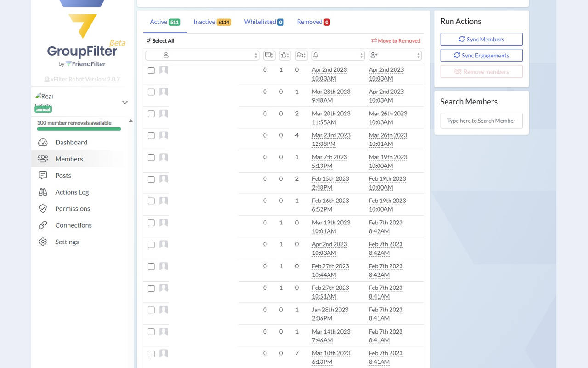Screen dimensions: 588x368
Task: Click the Search Members input field
Action: pyautogui.click(x=481, y=121)
